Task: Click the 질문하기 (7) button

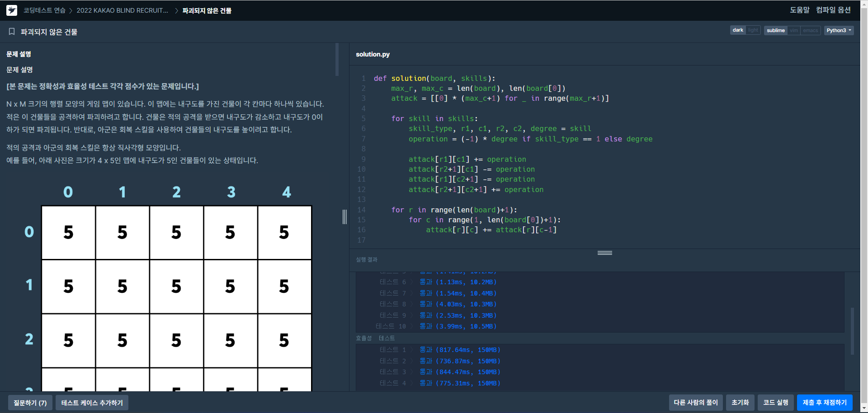Action: click(x=30, y=403)
